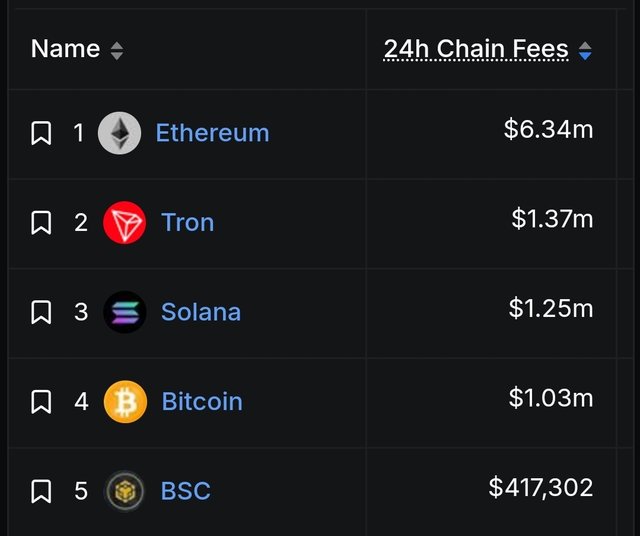Open the Tron chain link
The height and width of the screenshot is (536, 640).
(188, 222)
